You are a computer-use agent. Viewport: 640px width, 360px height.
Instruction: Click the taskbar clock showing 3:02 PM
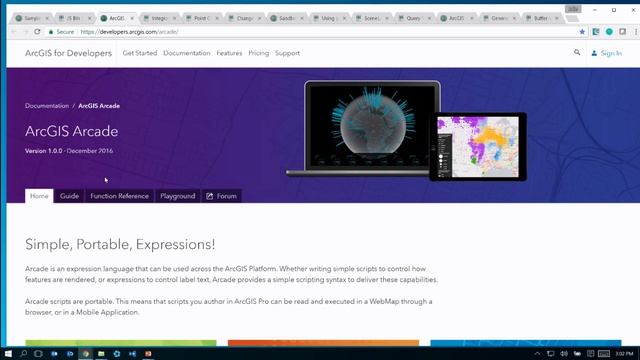tap(624, 353)
